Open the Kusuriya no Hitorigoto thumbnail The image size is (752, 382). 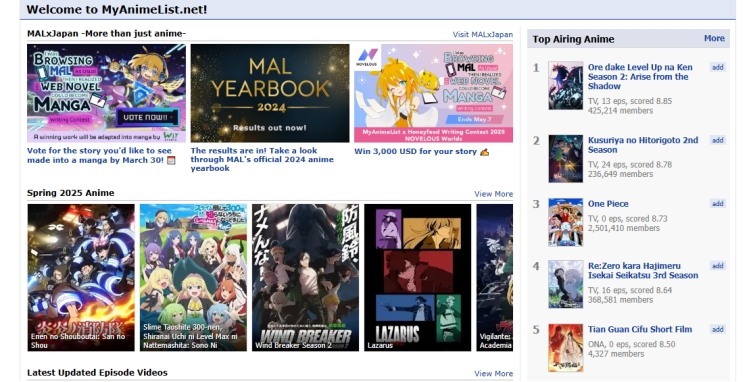(x=566, y=159)
